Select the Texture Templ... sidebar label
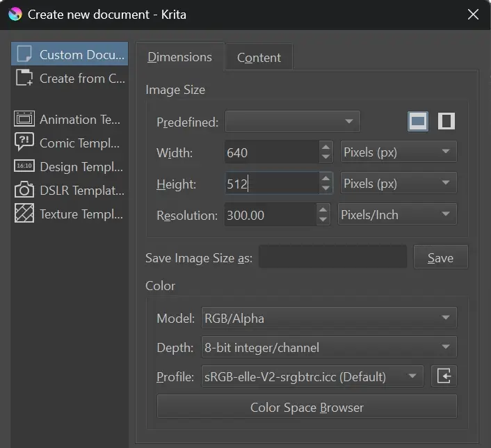The height and width of the screenshot is (448, 491). (81, 214)
